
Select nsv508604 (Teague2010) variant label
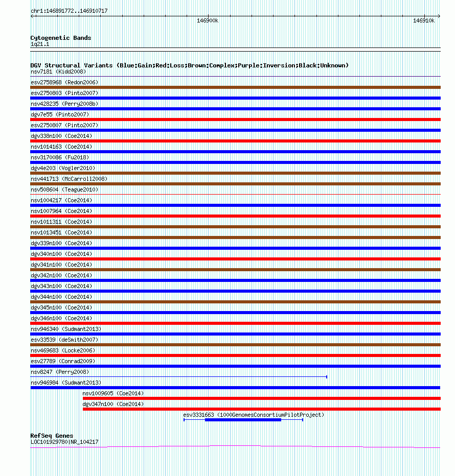coord(64,189)
